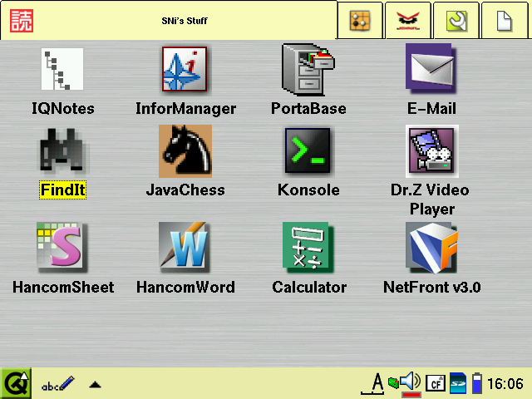Click the CF card status icon

click(436, 384)
